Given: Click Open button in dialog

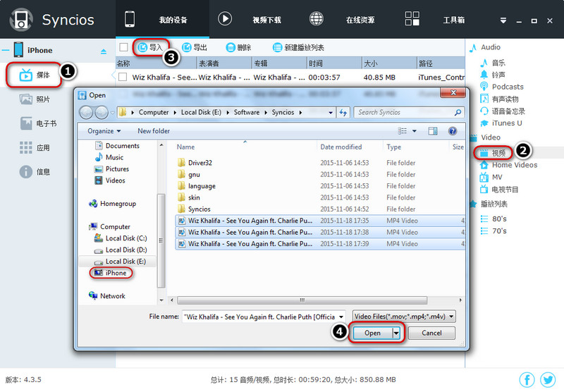Looking at the screenshot, I should click(x=372, y=333).
